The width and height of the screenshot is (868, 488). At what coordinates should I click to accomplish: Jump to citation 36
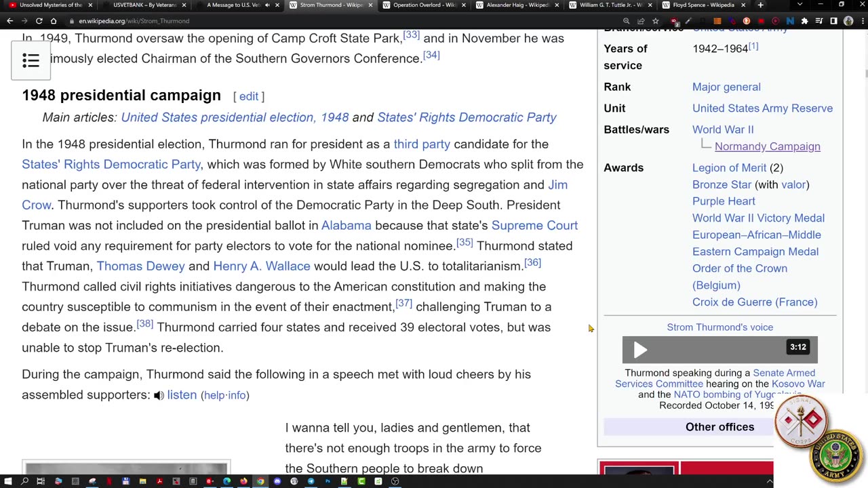tap(532, 262)
